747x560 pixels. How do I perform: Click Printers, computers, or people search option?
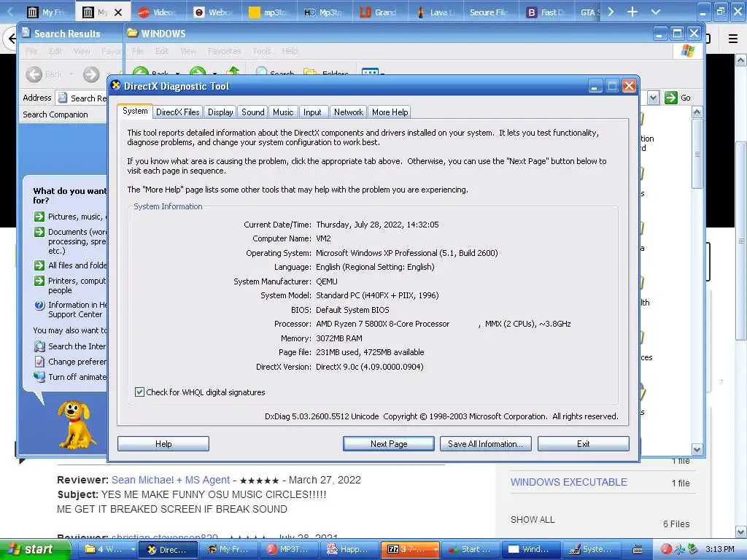click(x=71, y=285)
